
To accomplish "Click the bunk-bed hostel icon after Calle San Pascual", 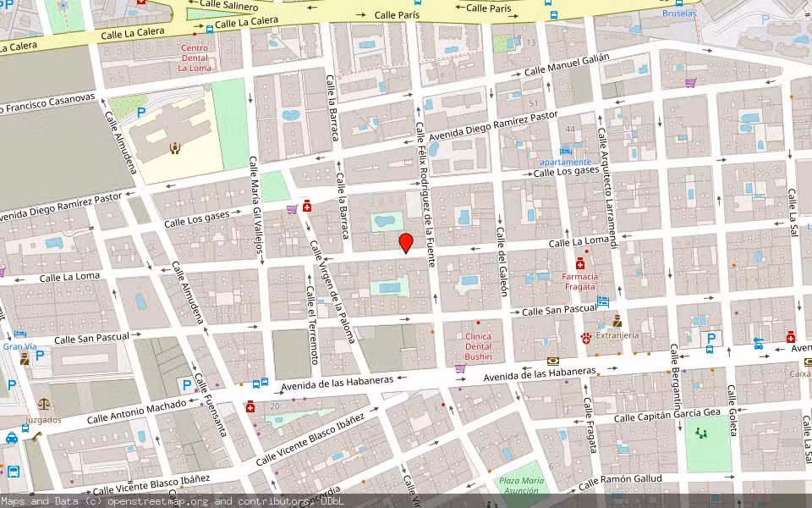I will tap(603, 301).
